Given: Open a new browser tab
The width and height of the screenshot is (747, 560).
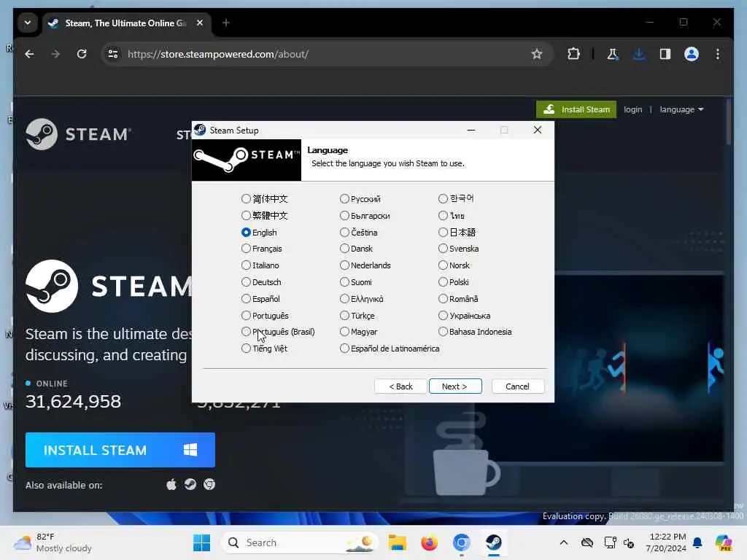Looking at the screenshot, I should (x=226, y=23).
